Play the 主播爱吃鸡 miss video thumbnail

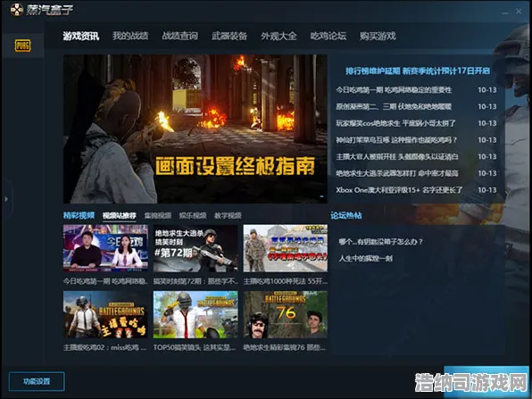pyautogui.click(x=105, y=314)
